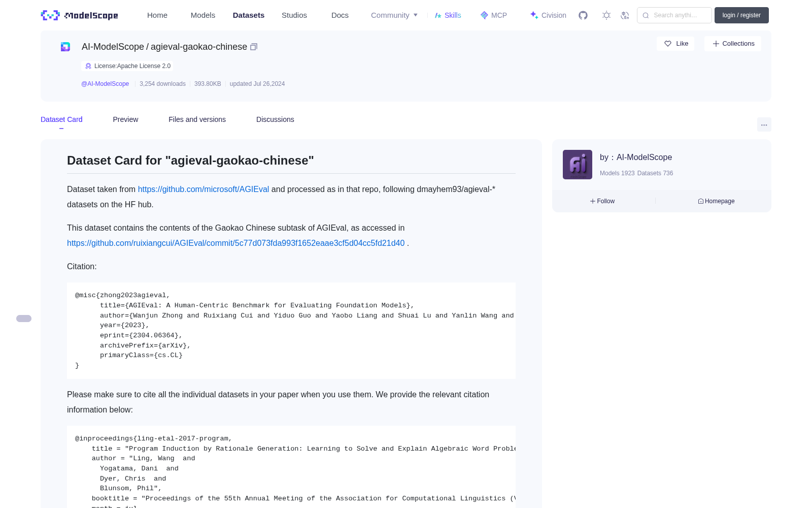Click the Civision sparkle icon

pyautogui.click(x=534, y=15)
